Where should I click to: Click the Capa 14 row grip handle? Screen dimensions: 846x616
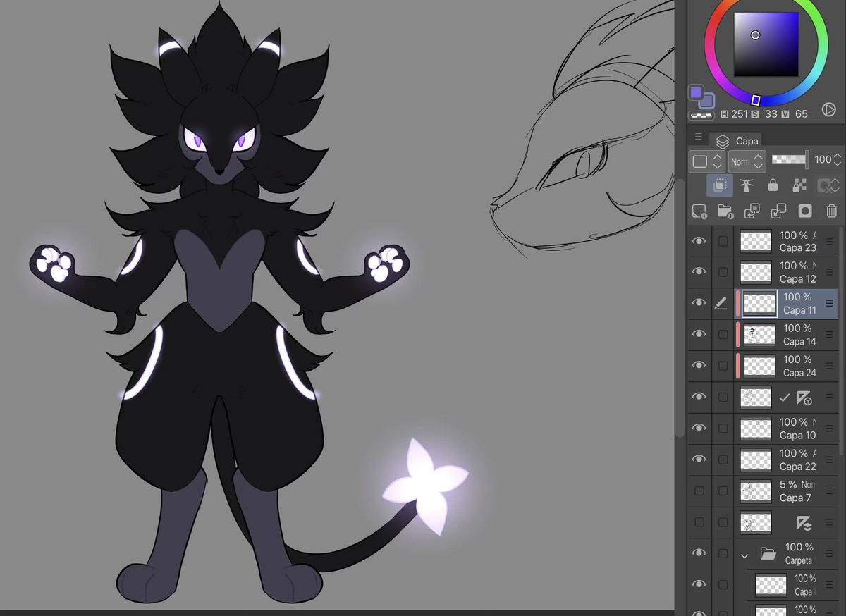(x=829, y=335)
